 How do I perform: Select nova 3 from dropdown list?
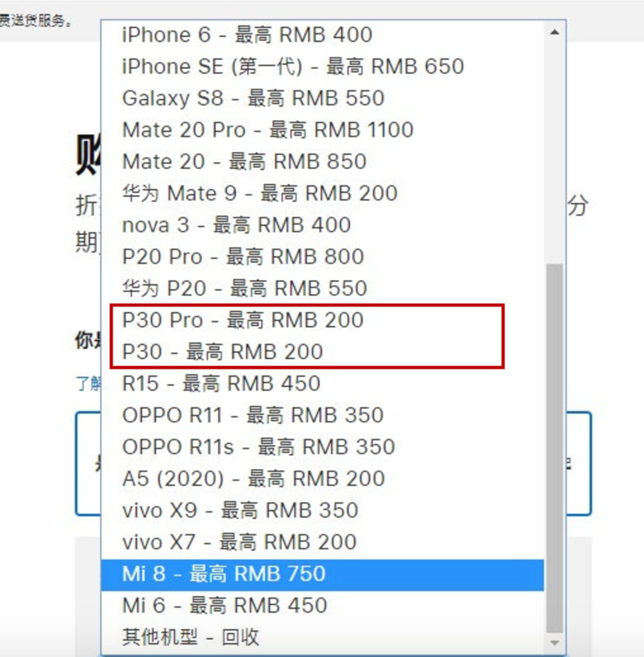coord(323,225)
